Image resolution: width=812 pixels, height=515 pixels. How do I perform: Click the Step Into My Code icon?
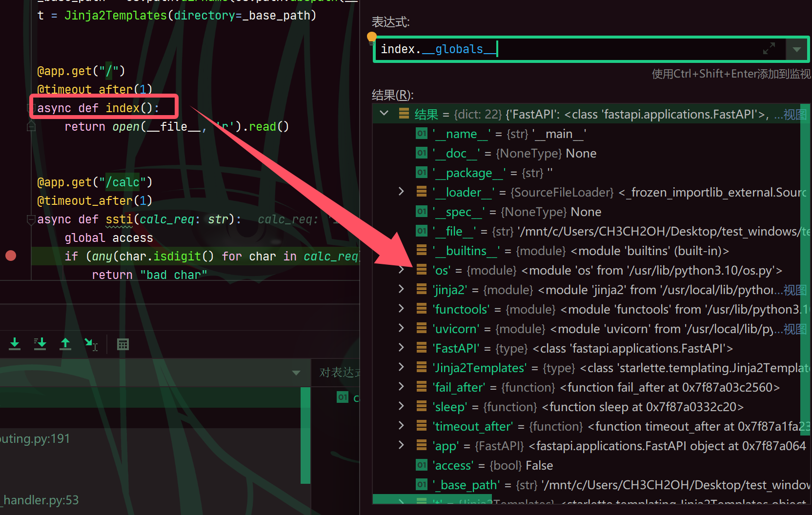(40, 344)
